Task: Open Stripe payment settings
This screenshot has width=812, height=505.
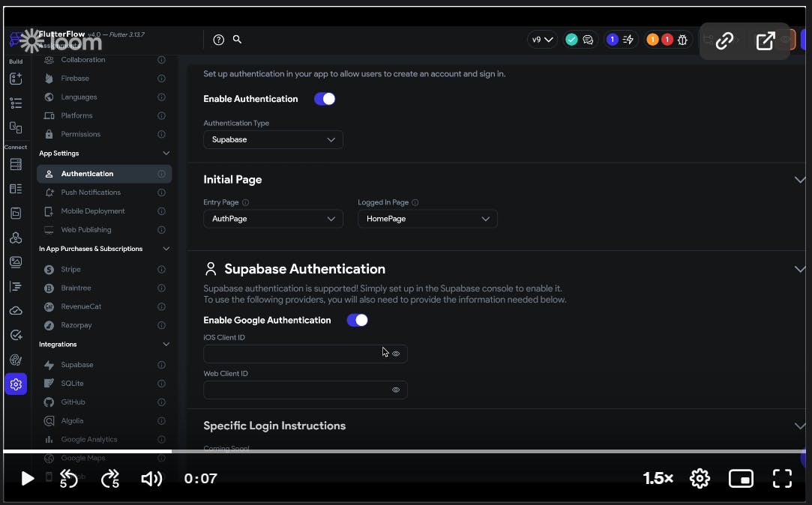Action: click(x=104, y=270)
